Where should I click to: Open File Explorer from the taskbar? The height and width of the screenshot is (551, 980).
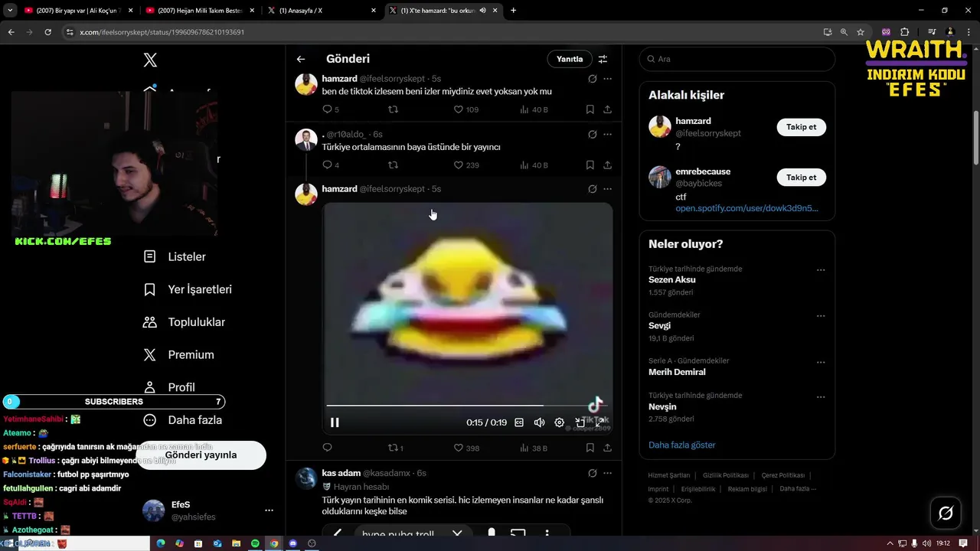(237, 543)
